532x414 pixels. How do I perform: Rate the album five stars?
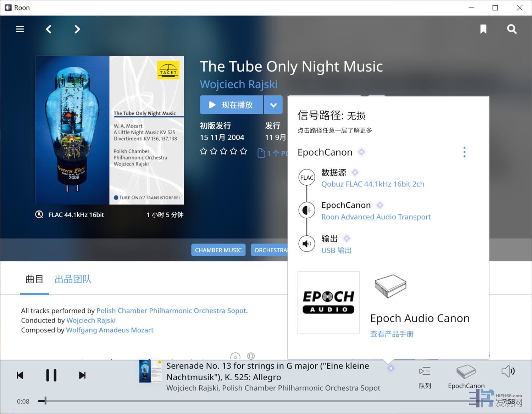coord(243,152)
